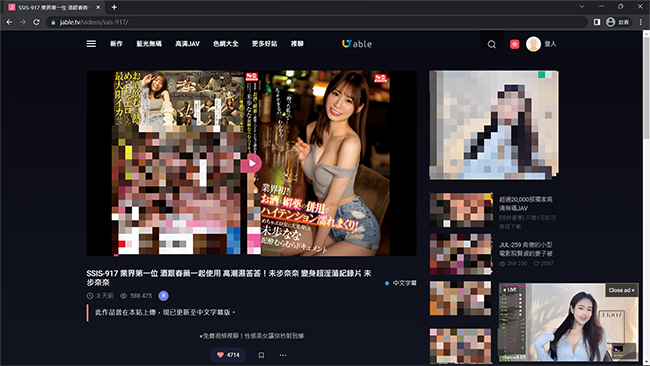650x366 pixels.
Task: Click the browser back arrow
Action: [x=9, y=22]
